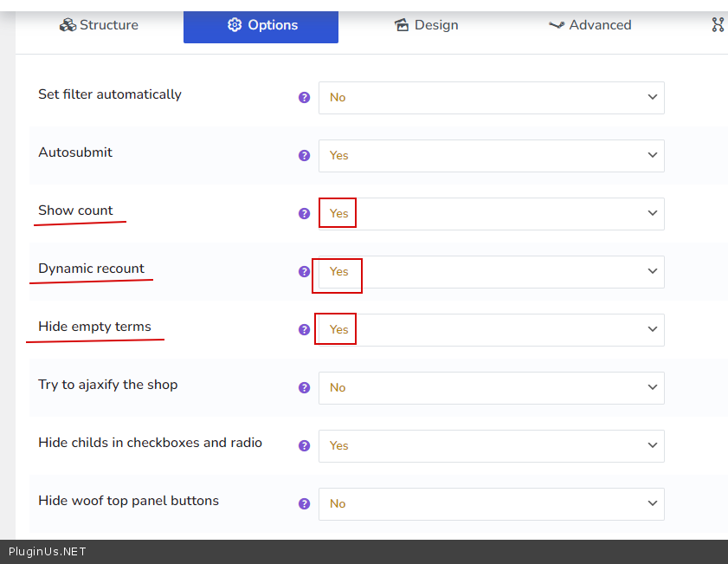
Task: Click question mark icon for Show count
Action: [304, 214]
